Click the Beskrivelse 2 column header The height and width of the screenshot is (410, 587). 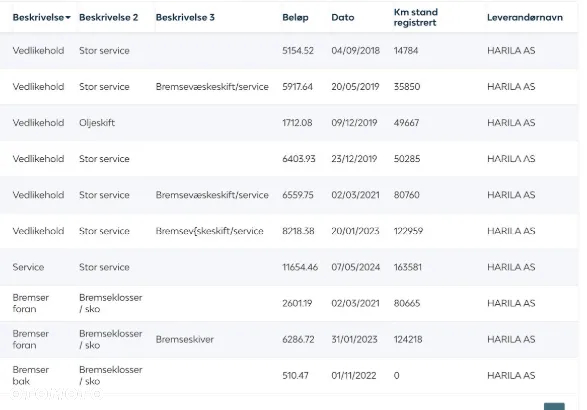click(109, 17)
